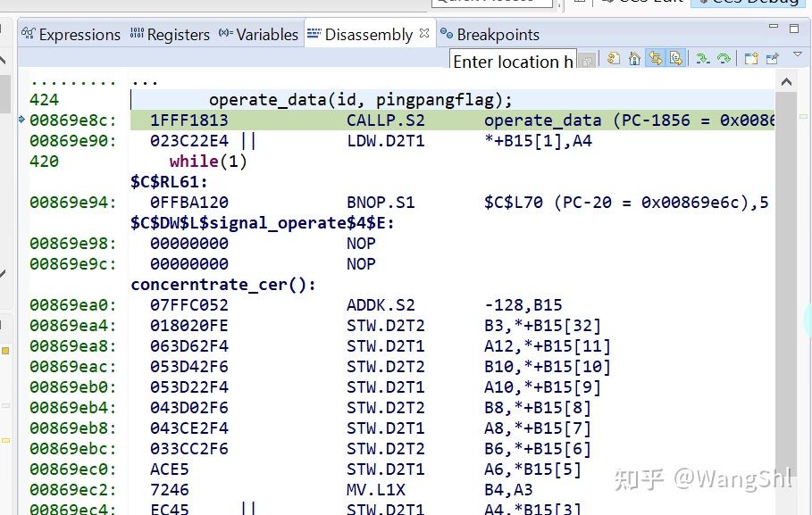
Task: Open a new Disassembly view window
Action: coord(751,59)
